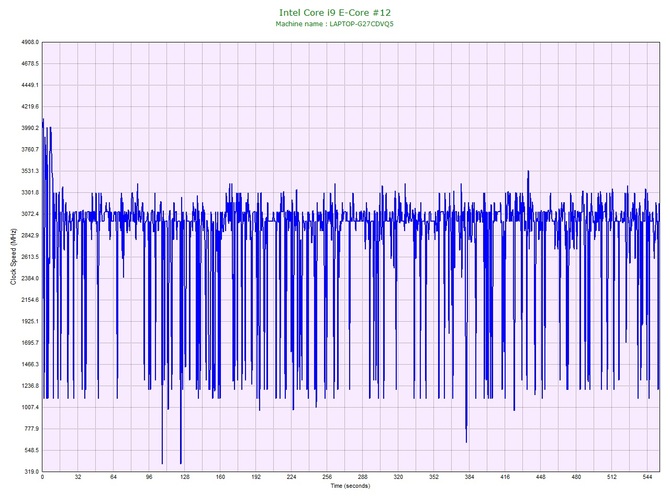Image resolution: width=670 pixels, height=503 pixels.
Task: Click the x-axis tick label 224
Action: (x=291, y=477)
